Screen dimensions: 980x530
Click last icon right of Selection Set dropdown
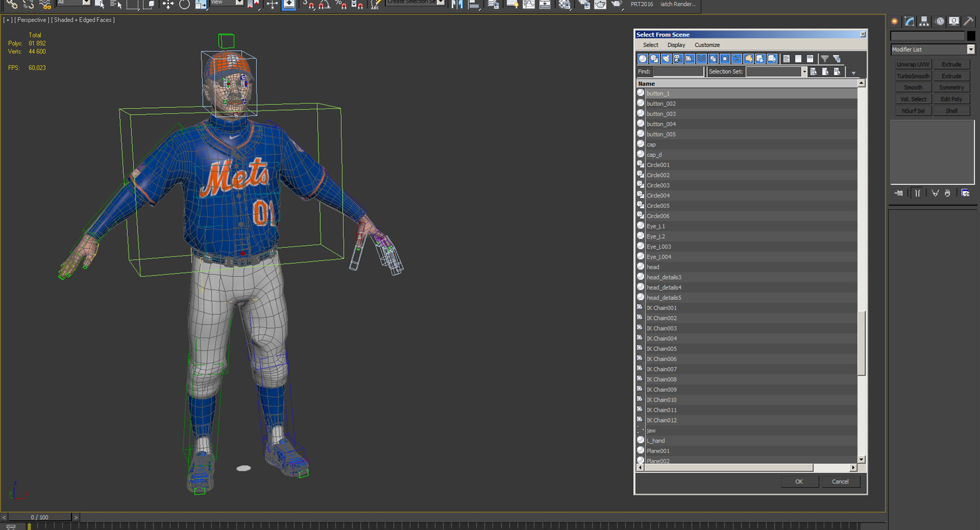pyautogui.click(x=838, y=72)
